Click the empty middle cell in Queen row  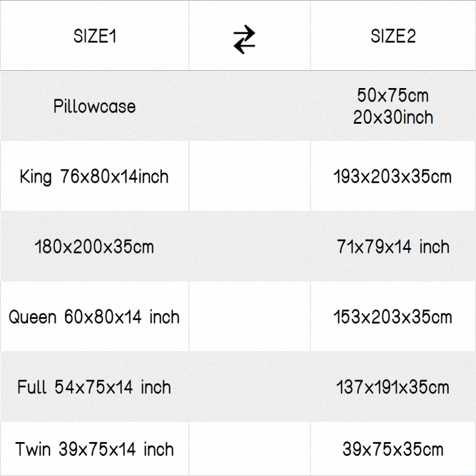point(250,317)
